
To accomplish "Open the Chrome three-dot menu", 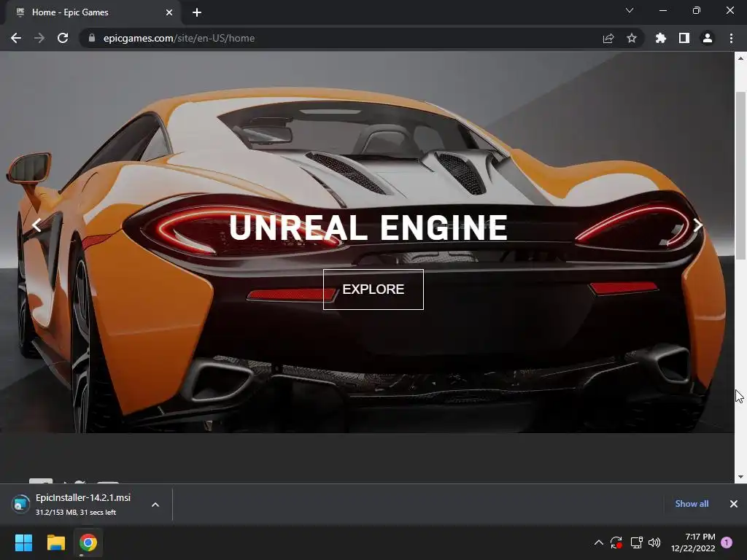I will coord(731,38).
